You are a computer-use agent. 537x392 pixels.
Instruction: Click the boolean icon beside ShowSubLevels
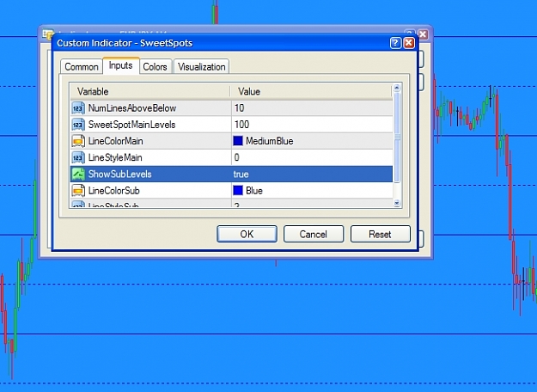click(x=78, y=174)
